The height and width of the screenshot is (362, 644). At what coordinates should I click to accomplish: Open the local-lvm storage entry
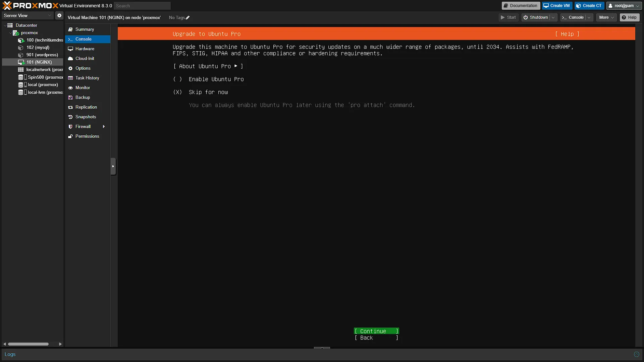point(41,92)
